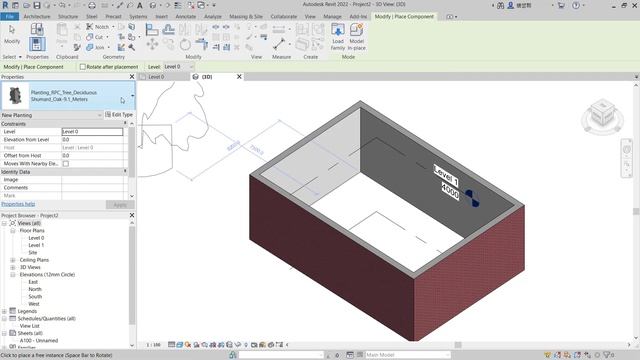
Task: Expand the Legends tree node
Action: 4,311
